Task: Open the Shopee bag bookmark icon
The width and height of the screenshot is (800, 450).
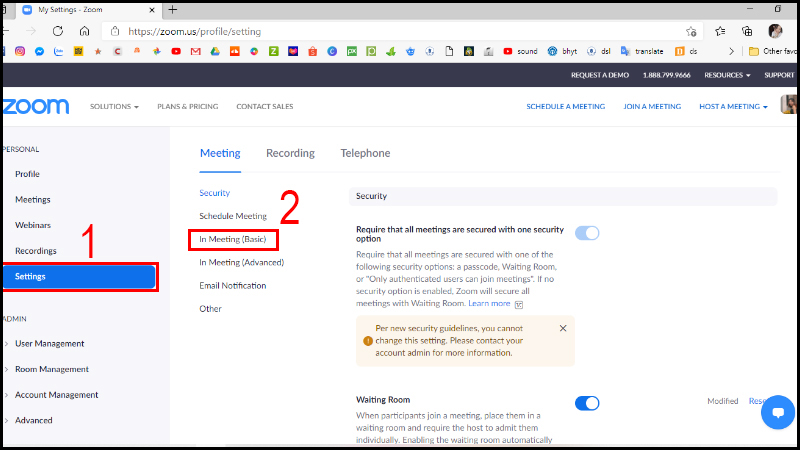Action: (313, 51)
